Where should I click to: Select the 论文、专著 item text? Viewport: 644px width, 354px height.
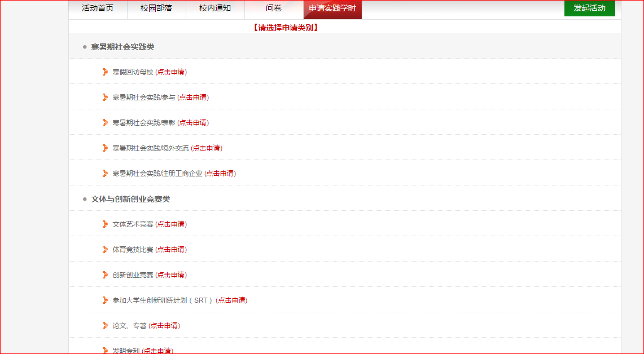point(129,326)
